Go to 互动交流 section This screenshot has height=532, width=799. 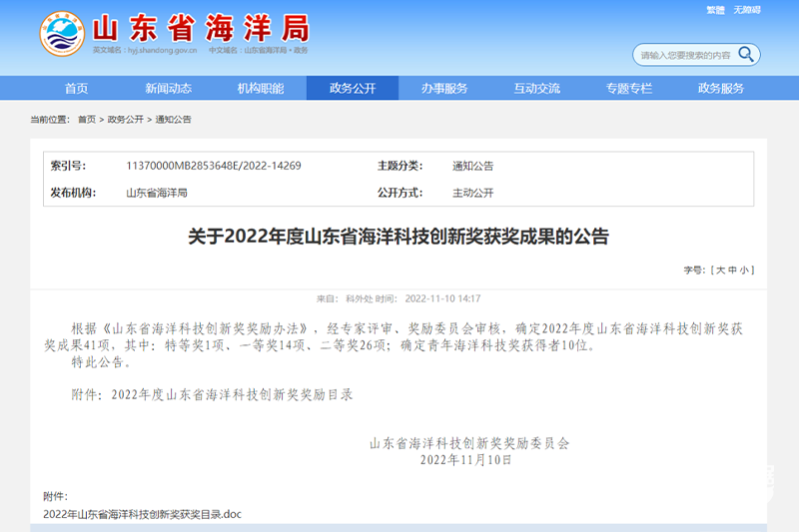click(536, 88)
